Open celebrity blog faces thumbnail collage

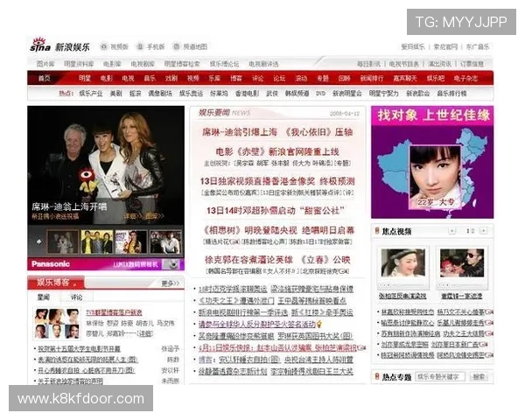57,324
